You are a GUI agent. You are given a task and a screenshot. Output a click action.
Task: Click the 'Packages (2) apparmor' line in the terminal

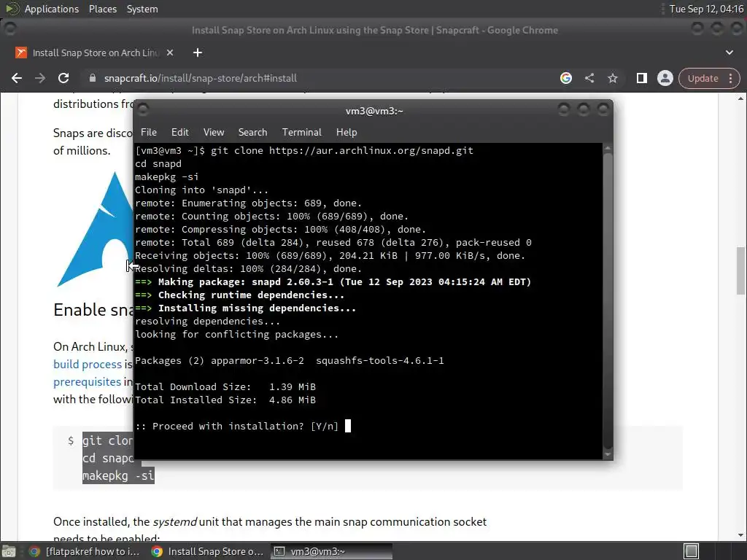pyautogui.click(x=289, y=360)
